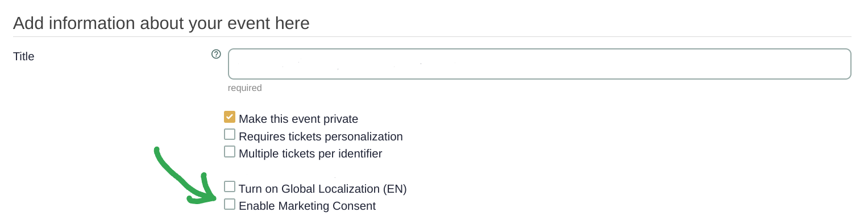Image resolution: width=868 pixels, height=220 pixels.
Task: Click the tail of the green arrow
Action: pos(157,150)
